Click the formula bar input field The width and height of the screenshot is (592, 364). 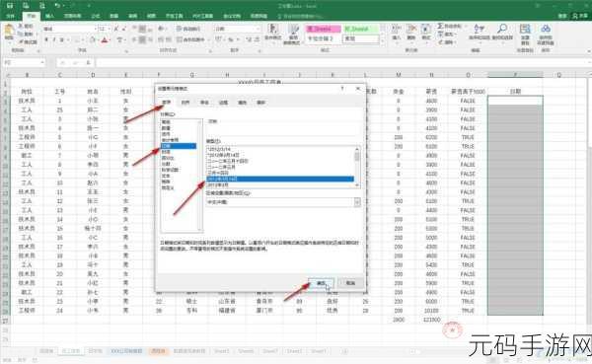341,63
